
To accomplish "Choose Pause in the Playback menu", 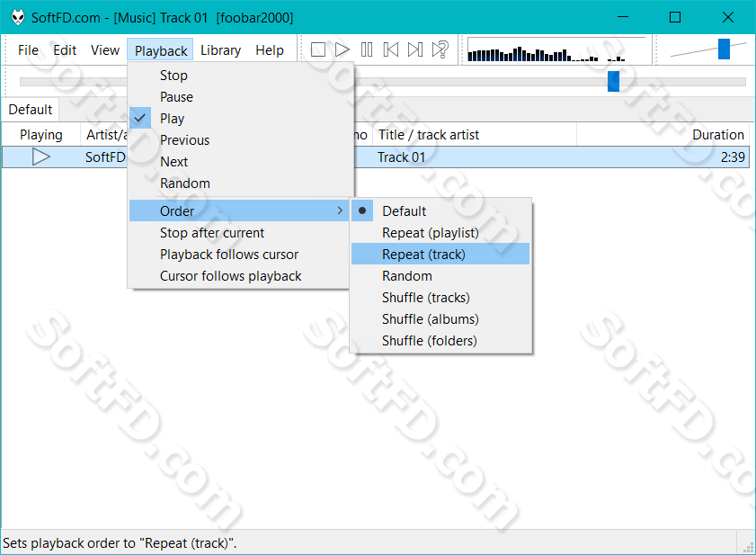I will pyautogui.click(x=241, y=97).
